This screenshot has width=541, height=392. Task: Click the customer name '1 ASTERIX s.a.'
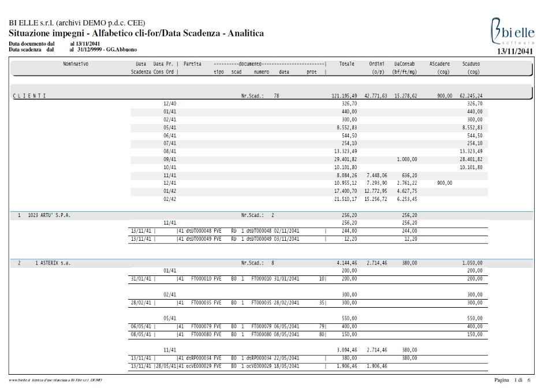(x=53, y=263)
